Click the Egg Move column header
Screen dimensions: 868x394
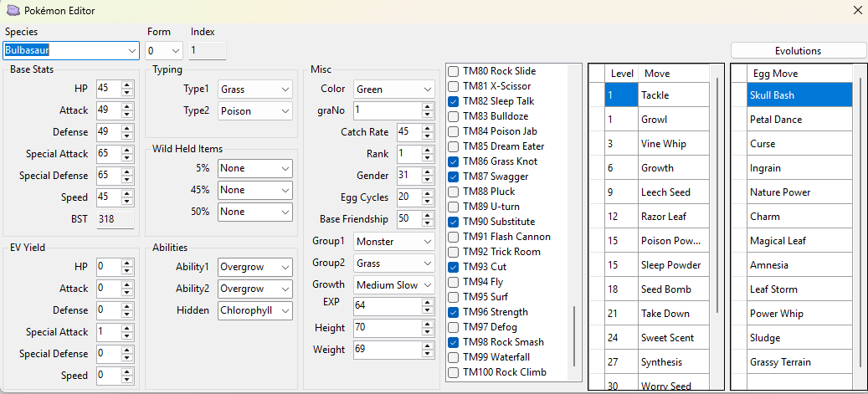click(x=799, y=74)
